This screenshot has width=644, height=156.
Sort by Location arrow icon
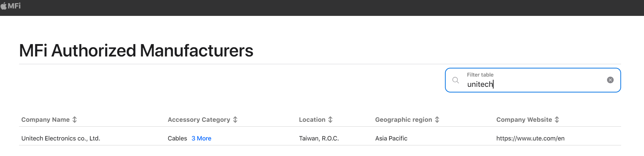point(330,120)
